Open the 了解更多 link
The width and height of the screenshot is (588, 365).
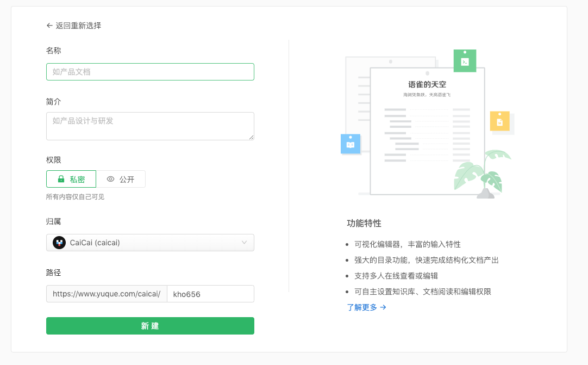click(x=362, y=307)
